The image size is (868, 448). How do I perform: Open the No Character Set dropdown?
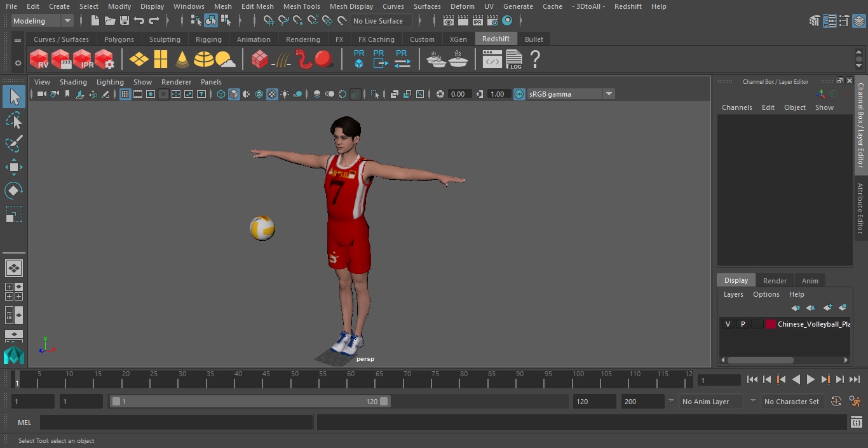(x=792, y=402)
